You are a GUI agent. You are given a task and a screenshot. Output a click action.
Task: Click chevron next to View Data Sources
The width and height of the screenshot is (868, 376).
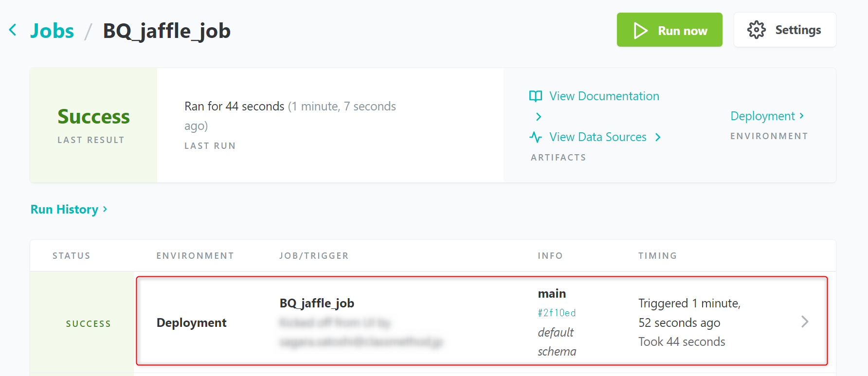pyautogui.click(x=658, y=137)
